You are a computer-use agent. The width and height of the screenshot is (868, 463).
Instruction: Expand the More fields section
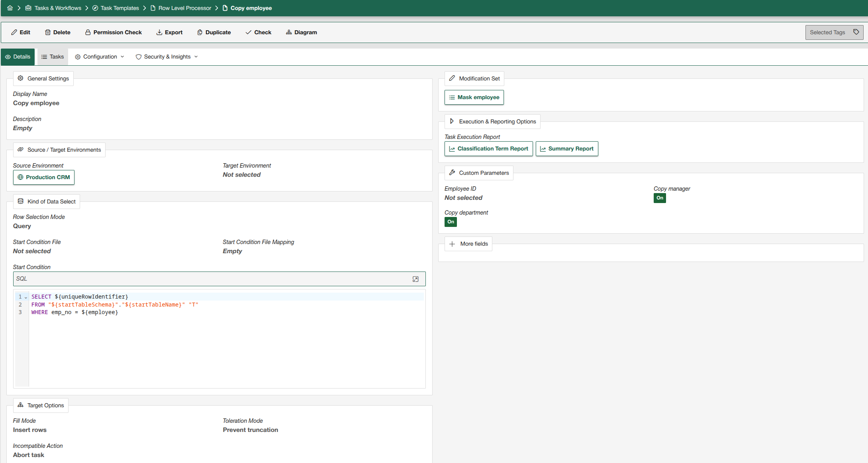(x=468, y=244)
